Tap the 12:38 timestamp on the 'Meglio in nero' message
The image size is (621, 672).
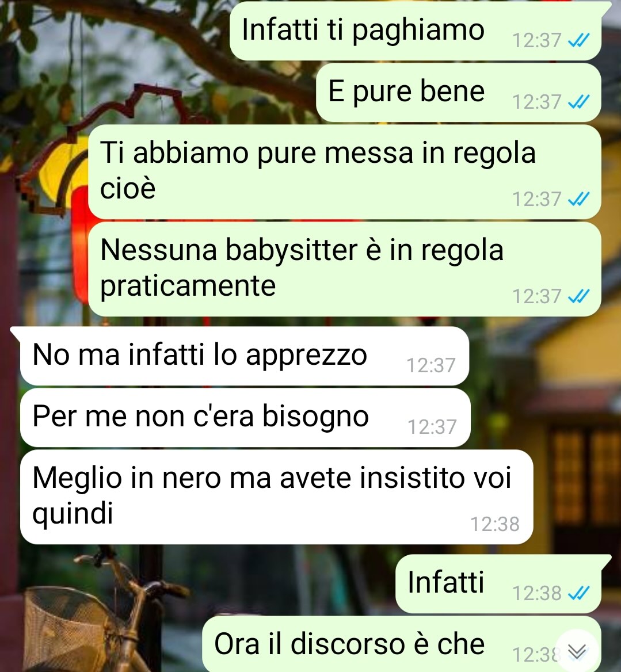pyautogui.click(x=495, y=524)
